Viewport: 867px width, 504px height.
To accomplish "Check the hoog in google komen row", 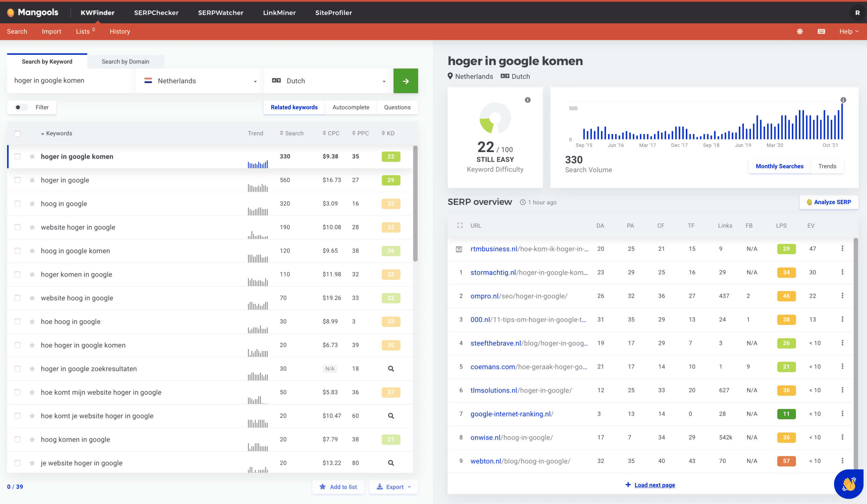I will 18,250.
